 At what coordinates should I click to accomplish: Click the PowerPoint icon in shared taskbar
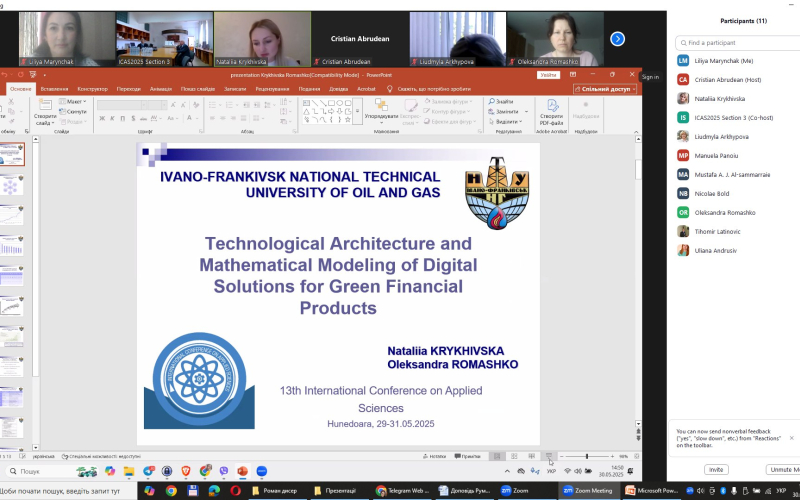click(x=242, y=471)
